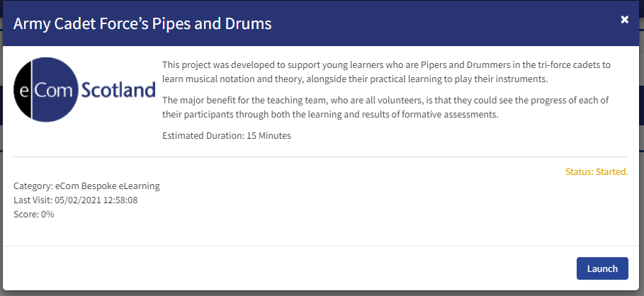Close the course dialog with the X icon

coord(624,20)
